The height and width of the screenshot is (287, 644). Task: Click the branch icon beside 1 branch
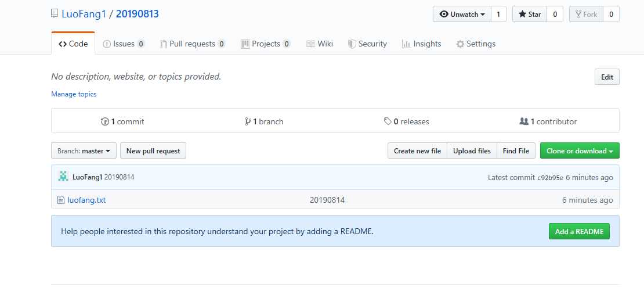[248, 121]
